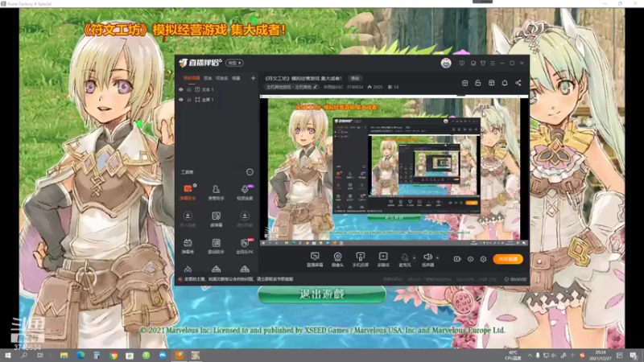The image size is (644, 362).
Task: Expand the microphone options arrow
Action: click(414, 257)
